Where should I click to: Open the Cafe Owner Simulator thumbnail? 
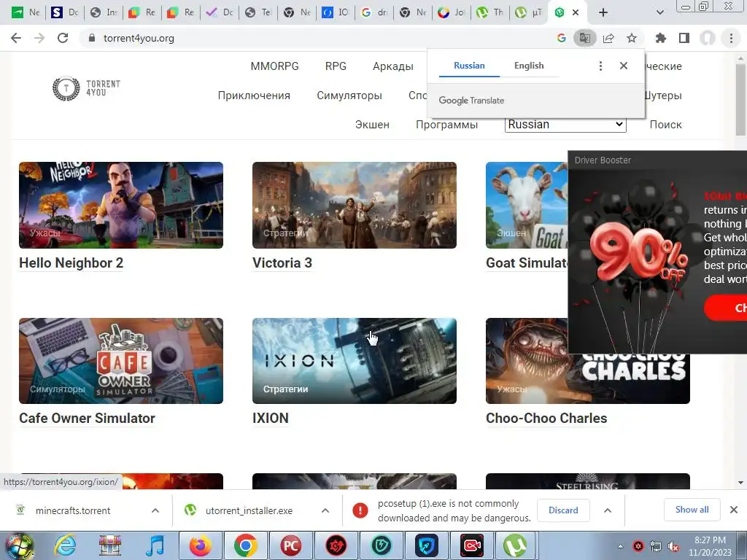(121, 361)
